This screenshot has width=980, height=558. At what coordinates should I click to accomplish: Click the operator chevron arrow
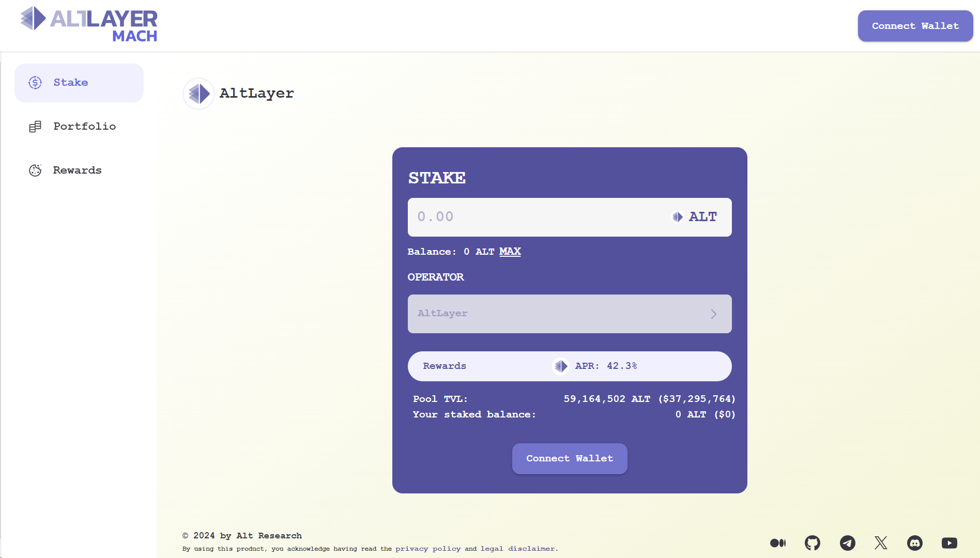coord(714,314)
